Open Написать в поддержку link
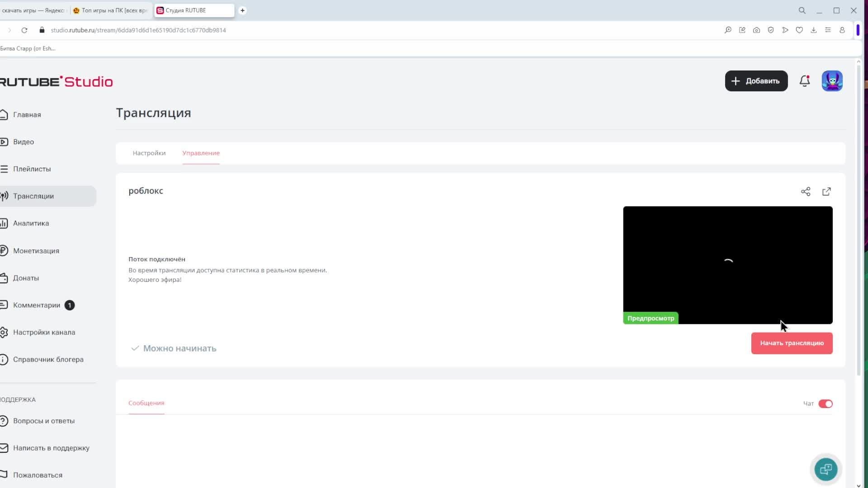 click(x=51, y=448)
